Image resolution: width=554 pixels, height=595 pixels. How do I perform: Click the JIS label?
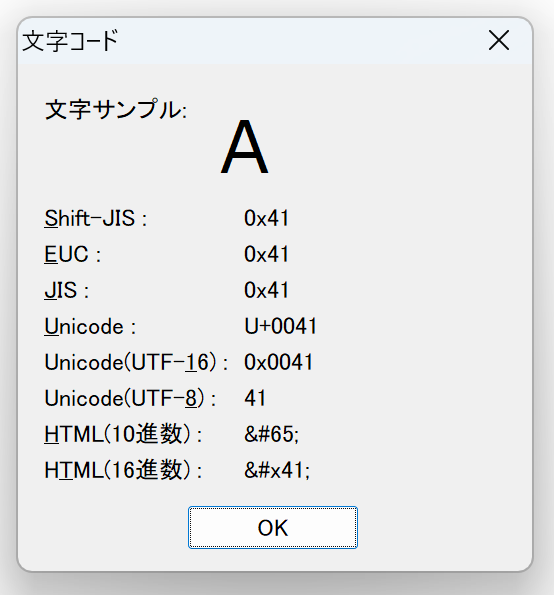pos(66,290)
